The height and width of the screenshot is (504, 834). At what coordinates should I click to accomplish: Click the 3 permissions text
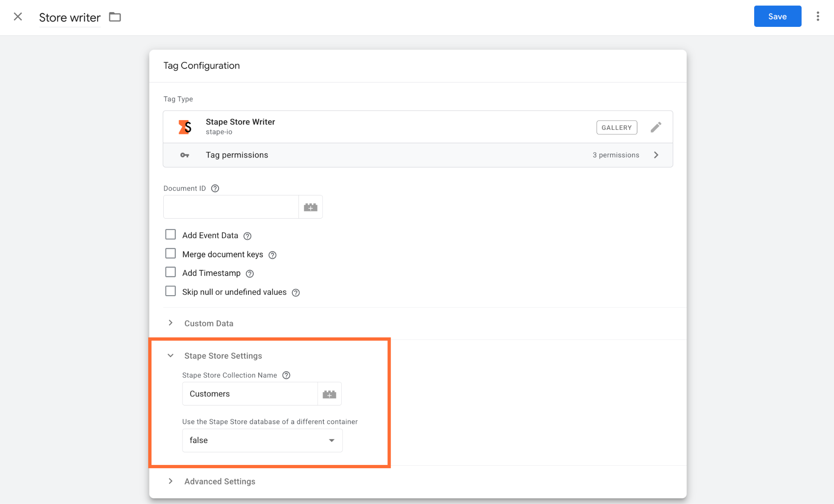coord(616,155)
